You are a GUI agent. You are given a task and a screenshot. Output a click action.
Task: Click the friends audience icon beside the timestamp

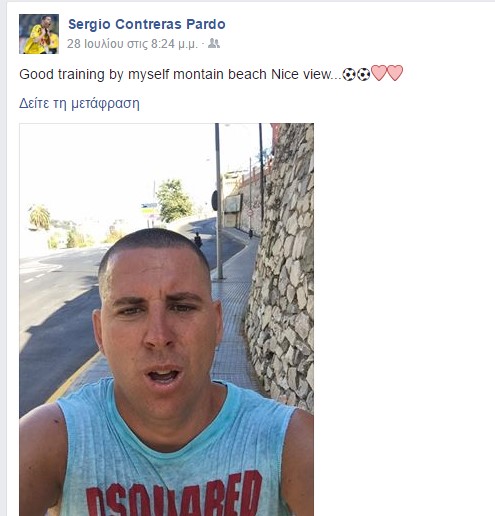(214, 43)
